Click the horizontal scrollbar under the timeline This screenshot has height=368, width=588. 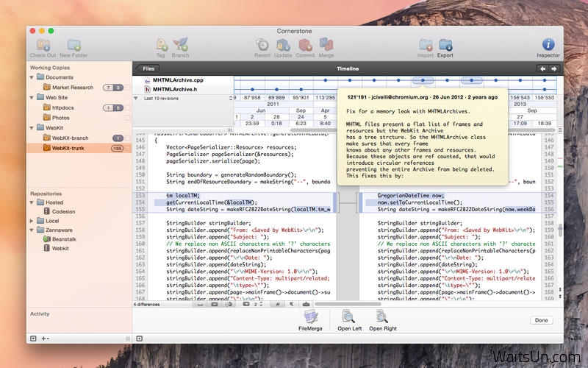point(423,130)
